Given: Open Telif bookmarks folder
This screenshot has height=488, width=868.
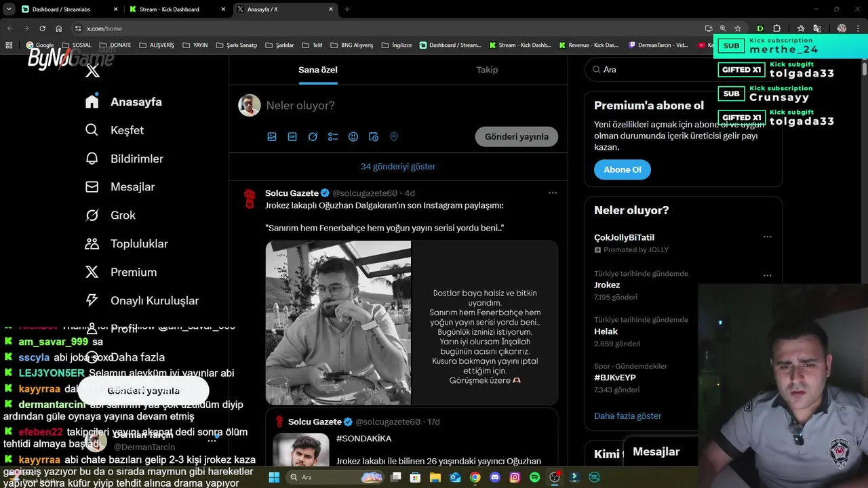Looking at the screenshot, I should [312, 45].
